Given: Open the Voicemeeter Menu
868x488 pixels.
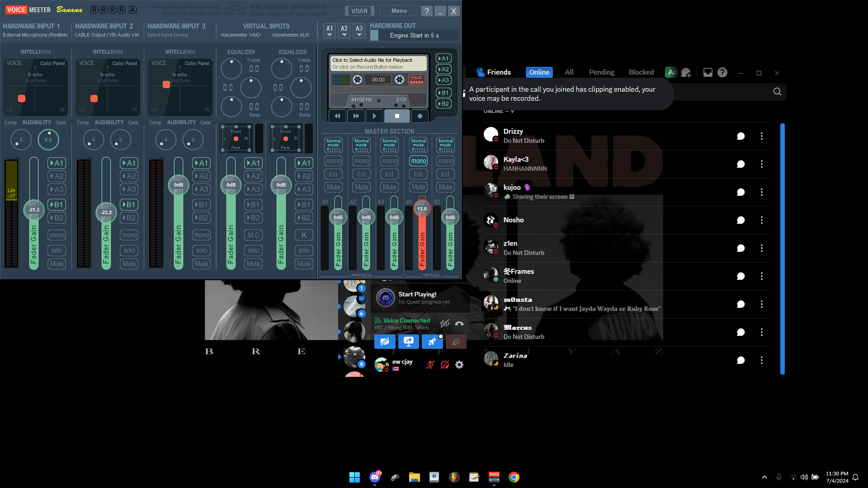Looking at the screenshot, I should tap(399, 11).
